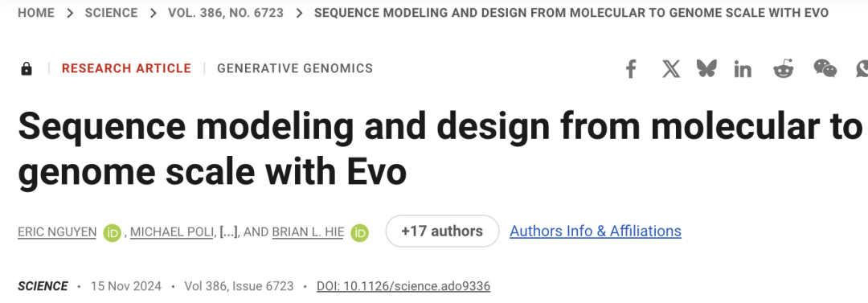
Task: Share the article on Reddit
Action: tap(784, 68)
